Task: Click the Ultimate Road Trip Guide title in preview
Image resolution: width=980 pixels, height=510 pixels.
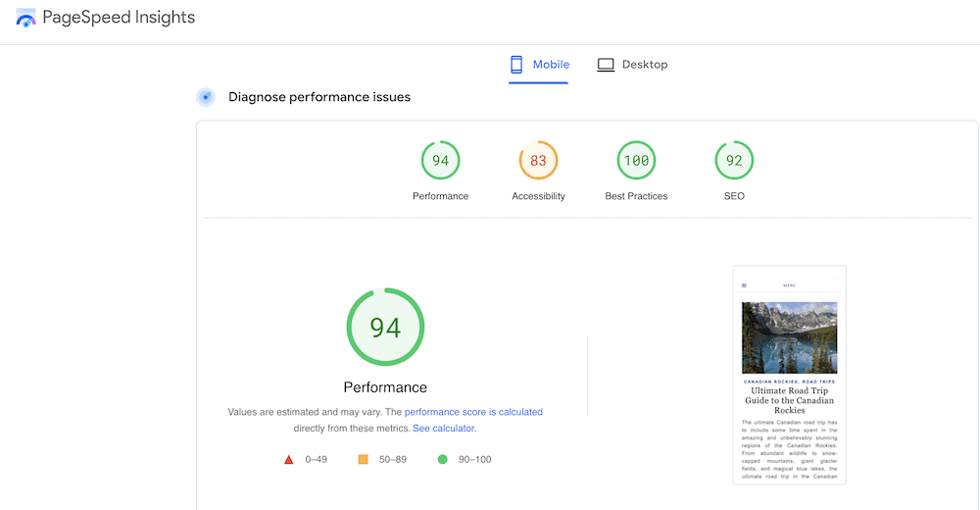Action: point(789,400)
